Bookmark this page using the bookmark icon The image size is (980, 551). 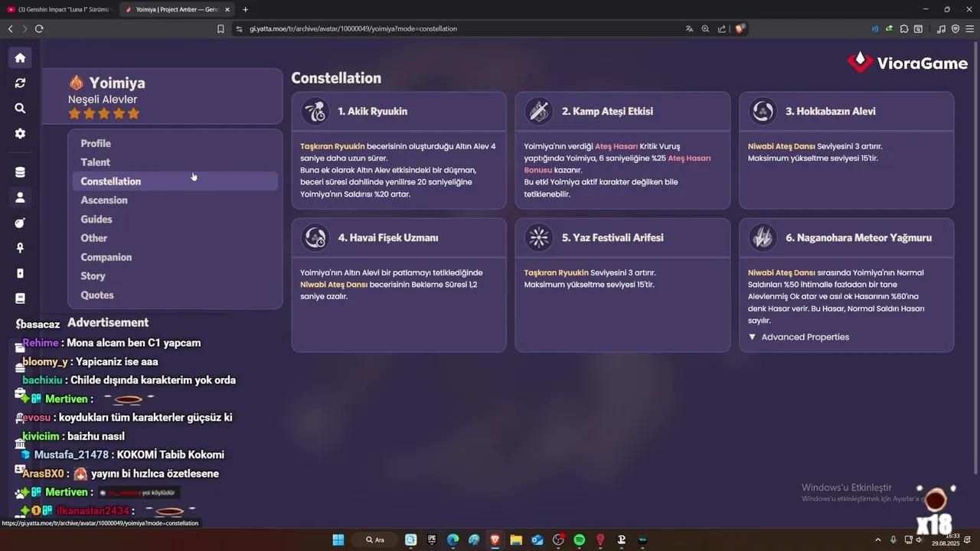pyautogui.click(x=220, y=28)
